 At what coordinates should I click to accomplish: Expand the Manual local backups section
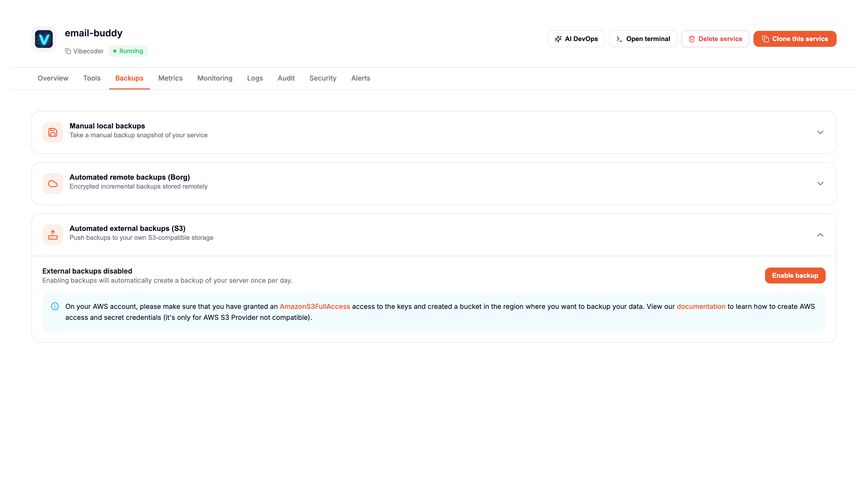[x=820, y=132]
